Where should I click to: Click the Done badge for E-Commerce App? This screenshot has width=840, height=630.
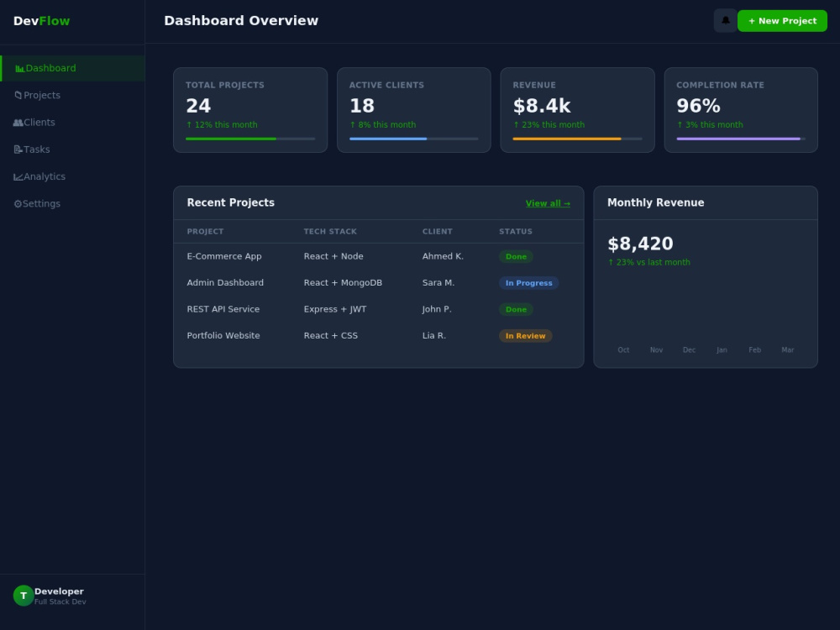pos(516,256)
